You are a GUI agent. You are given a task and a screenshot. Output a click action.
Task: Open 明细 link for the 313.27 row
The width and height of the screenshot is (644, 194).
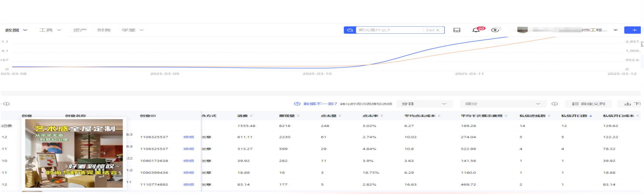point(188,149)
